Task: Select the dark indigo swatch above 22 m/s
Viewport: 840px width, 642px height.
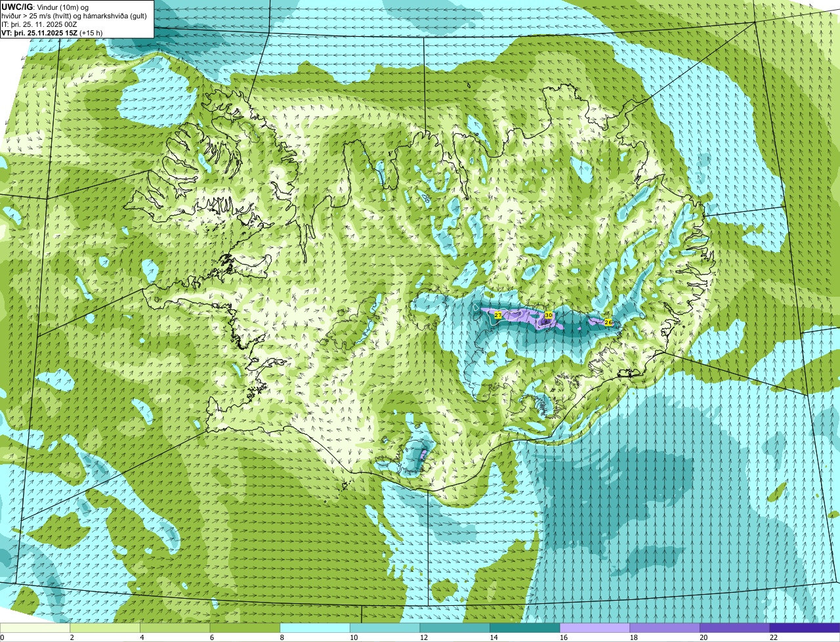Action: point(805,628)
